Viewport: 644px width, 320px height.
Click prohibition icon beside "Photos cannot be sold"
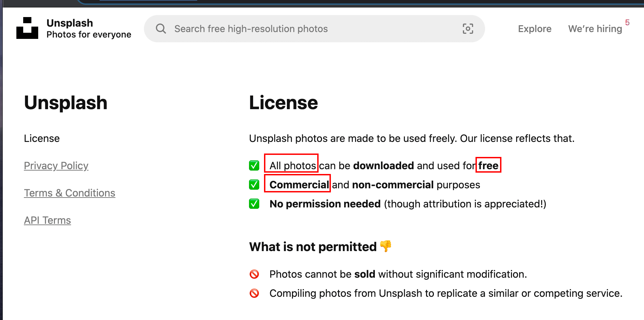(254, 274)
